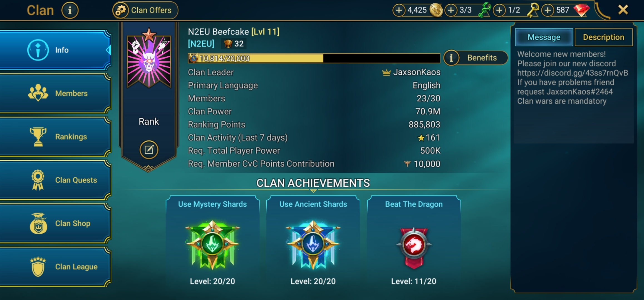
Task: Open Clan Quests from sidebar
Action: coord(55,180)
